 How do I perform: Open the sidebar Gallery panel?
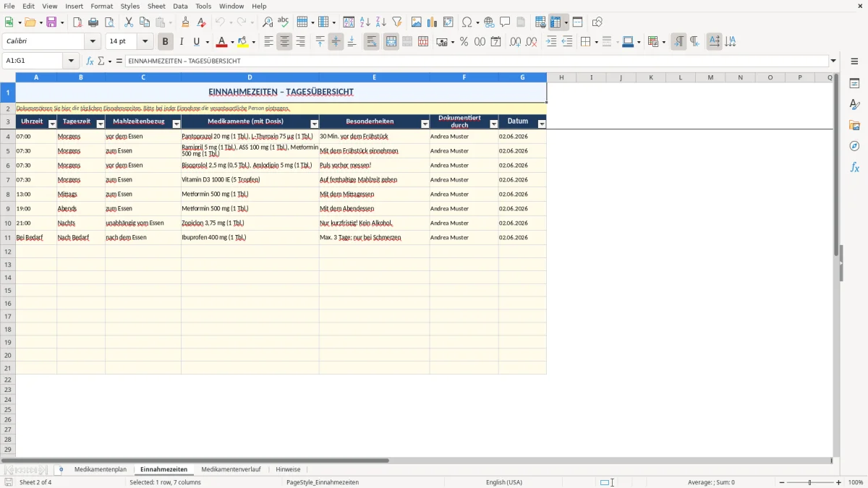click(854, 125)
